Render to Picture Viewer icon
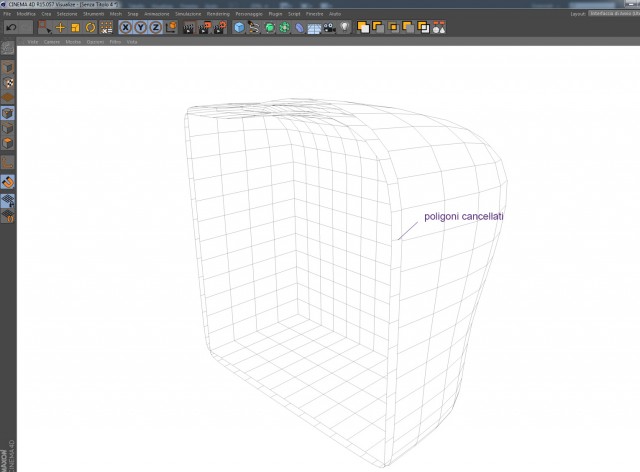Screen dimensions: 640x472 pos(204,27)
